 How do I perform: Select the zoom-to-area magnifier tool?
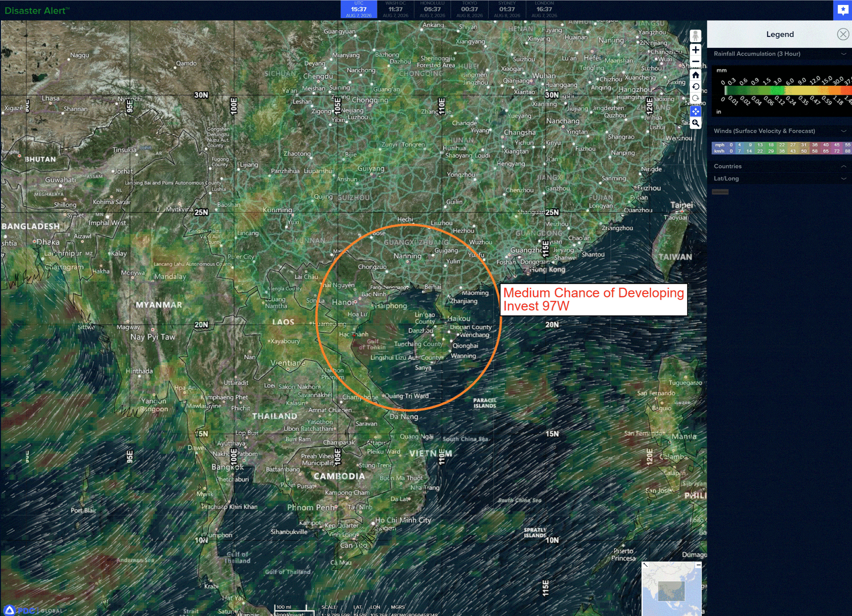click(x=695, y=123)
